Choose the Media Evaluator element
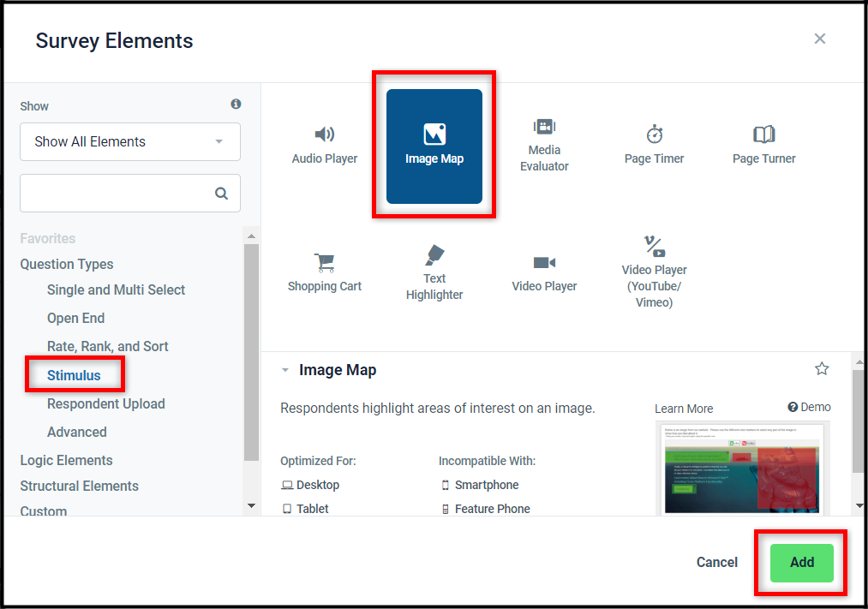This screenshot has height=609, width=868. pos(544,146)
